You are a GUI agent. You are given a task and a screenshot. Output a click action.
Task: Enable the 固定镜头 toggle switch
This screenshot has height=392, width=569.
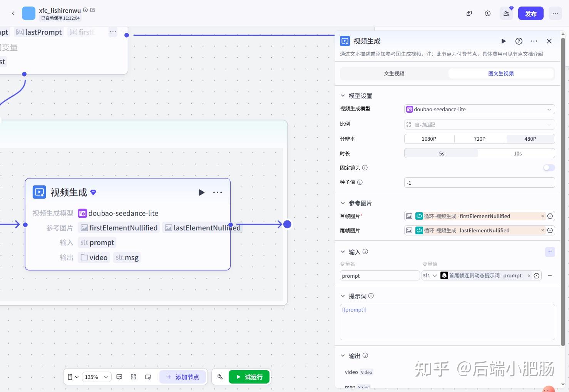548,168
